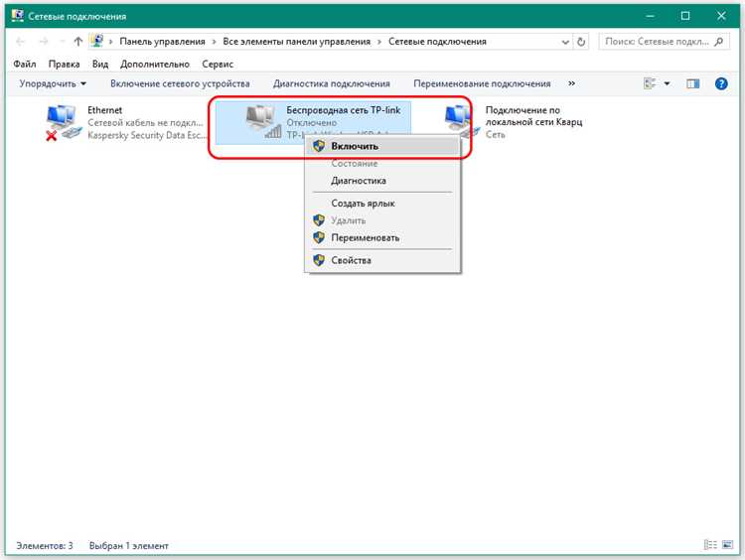Choose Свойства in the context menu
This screenshot has width=745, height=560.
(382, 260)
